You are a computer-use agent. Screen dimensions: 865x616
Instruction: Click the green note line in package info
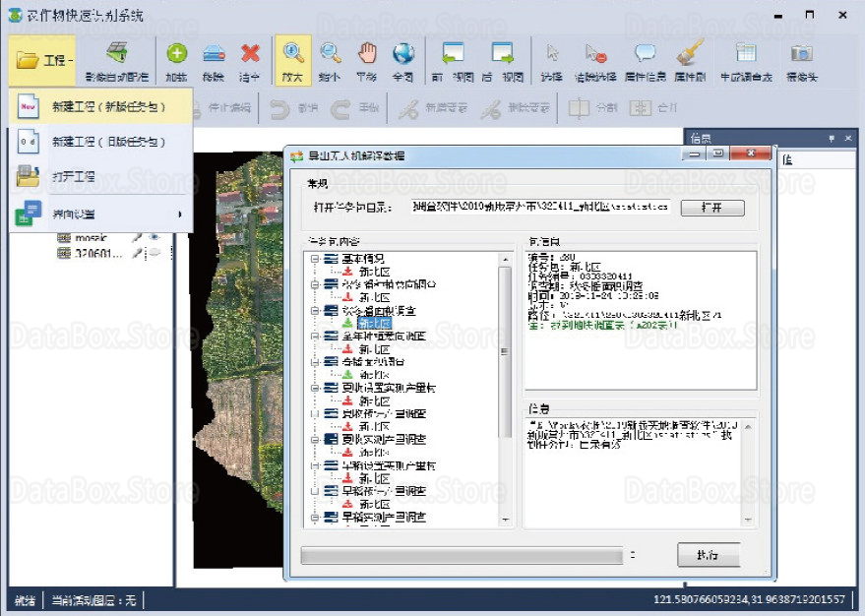pos(602,325)
